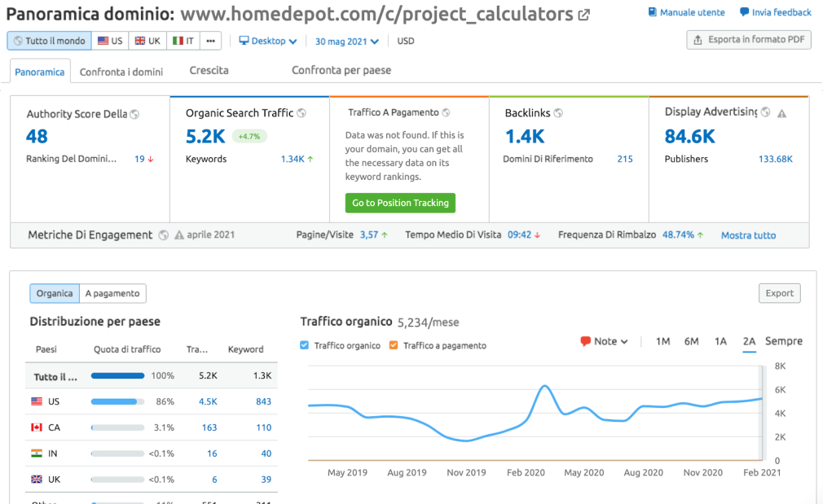823x504 pixels.
Task: Click the globe icon next to Display Advertising
Action: pos(765,112)
